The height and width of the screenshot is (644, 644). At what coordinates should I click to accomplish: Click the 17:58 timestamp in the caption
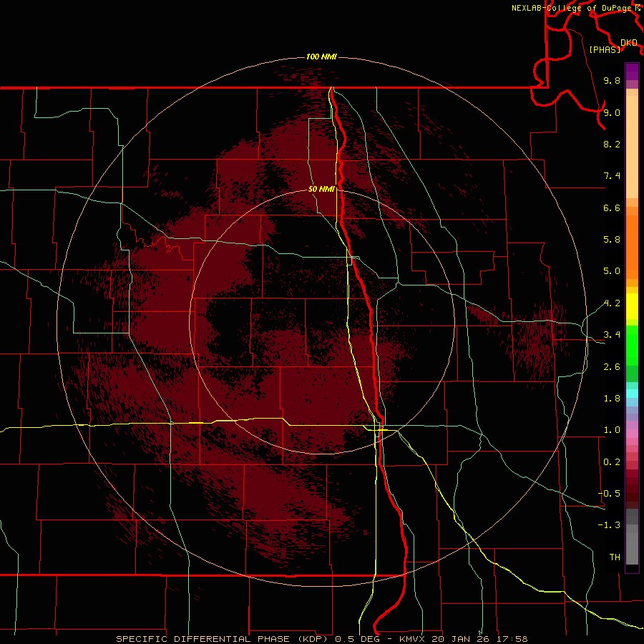pos(511,639)
